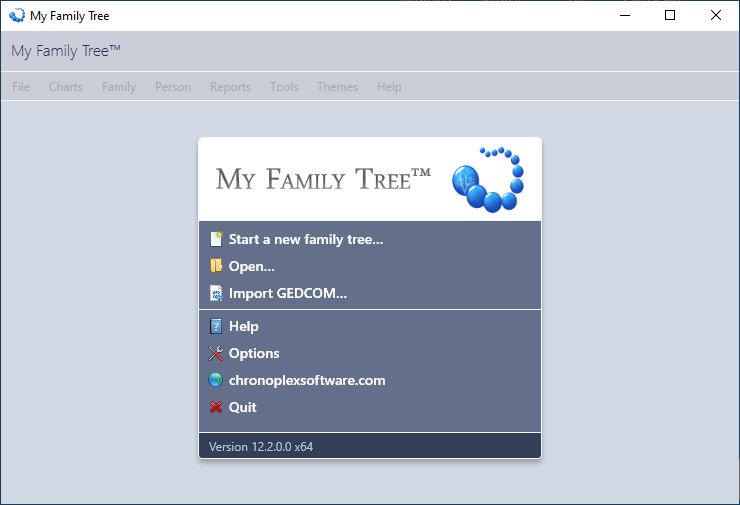
Task: Choose the Open... option
Action: pos(252,266)
